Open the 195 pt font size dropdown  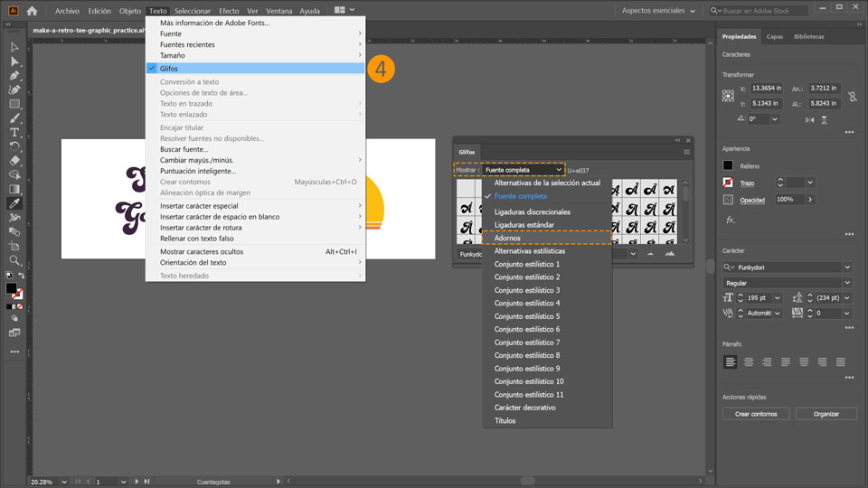778,298
